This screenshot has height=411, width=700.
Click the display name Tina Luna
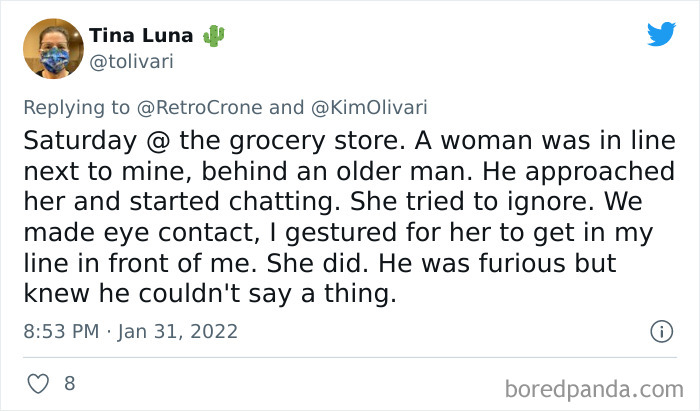(142, 37)
